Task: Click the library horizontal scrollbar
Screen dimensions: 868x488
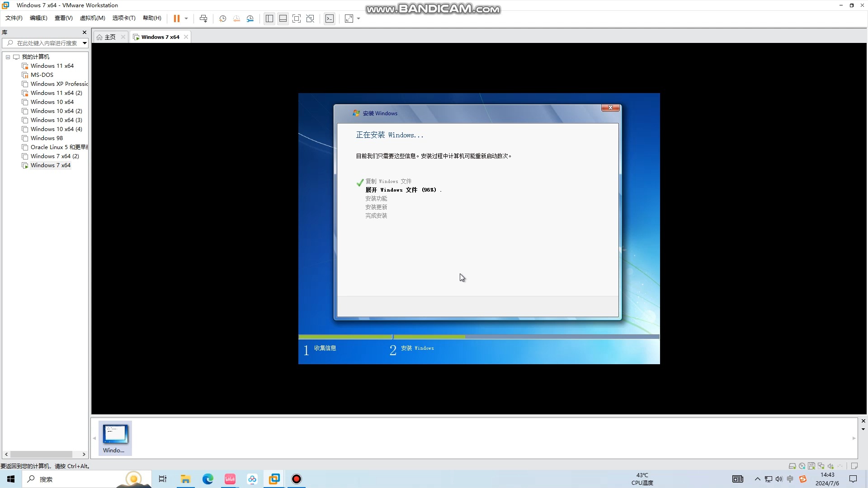Action: pos(42,455)
